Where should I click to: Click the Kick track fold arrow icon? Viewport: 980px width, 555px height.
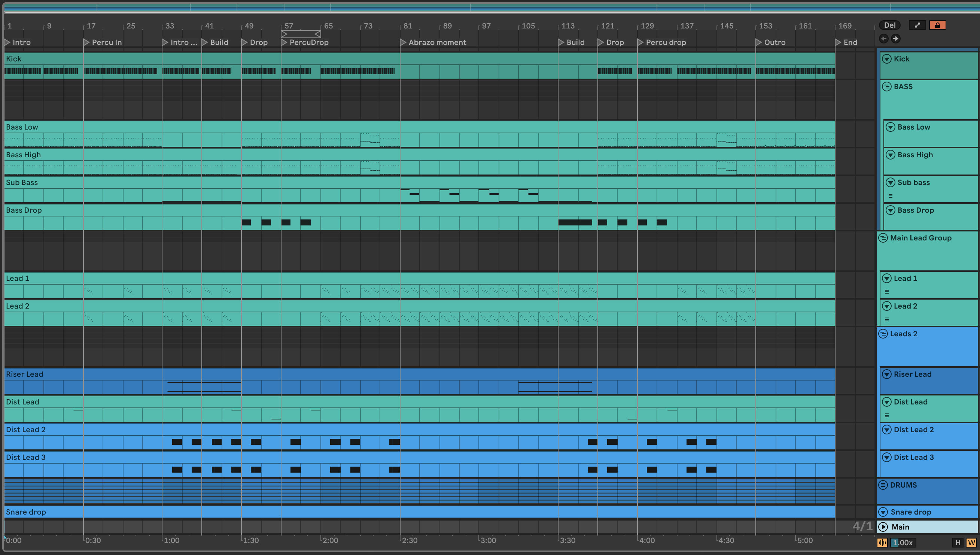pos(887,59)
